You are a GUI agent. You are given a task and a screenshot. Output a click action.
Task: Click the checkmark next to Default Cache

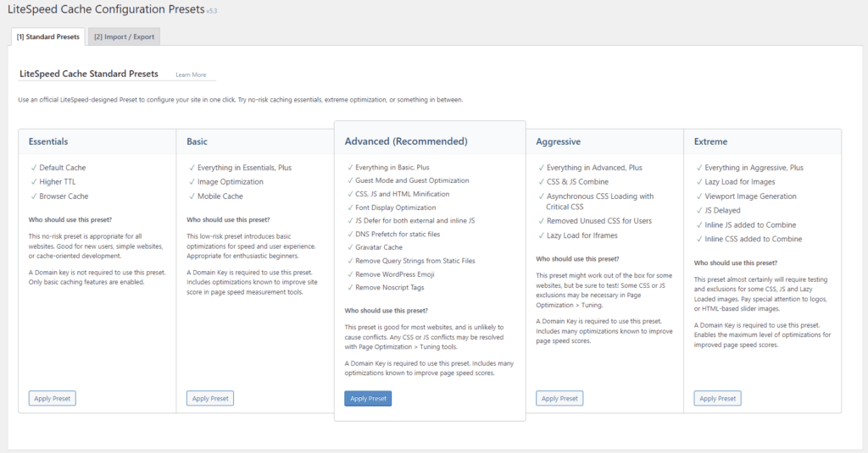(33, 168)
